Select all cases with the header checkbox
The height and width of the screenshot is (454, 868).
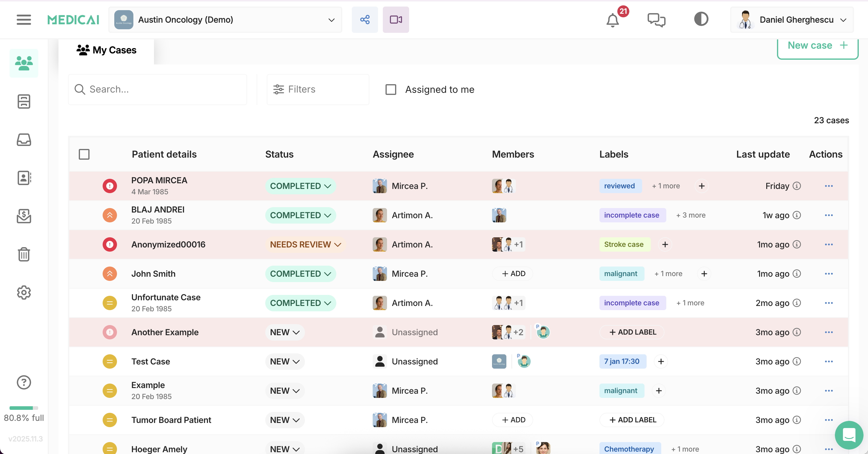tap(84, 154)
